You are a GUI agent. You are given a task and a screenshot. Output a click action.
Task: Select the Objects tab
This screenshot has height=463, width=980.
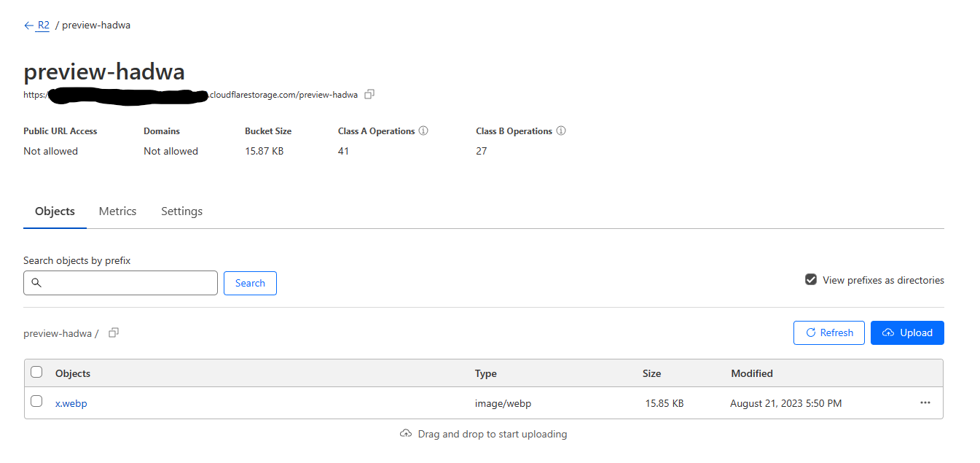click(x=55, y=211)
